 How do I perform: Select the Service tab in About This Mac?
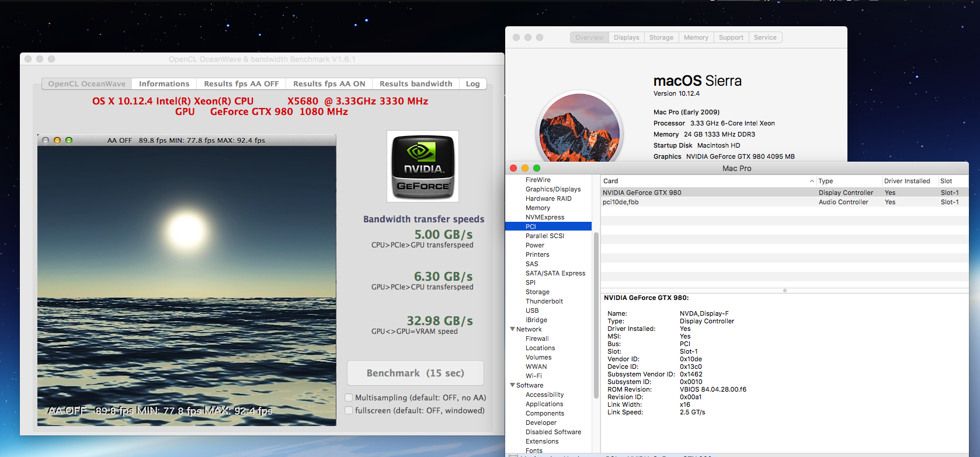pyautogui.click(x=765, y=37)
